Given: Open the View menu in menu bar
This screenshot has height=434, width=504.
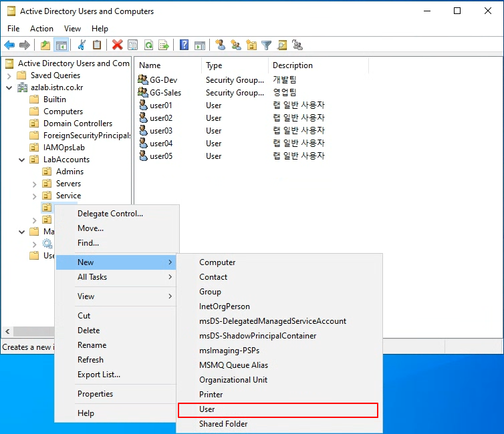Looking at the screenshot, I should tap(72, 29).
